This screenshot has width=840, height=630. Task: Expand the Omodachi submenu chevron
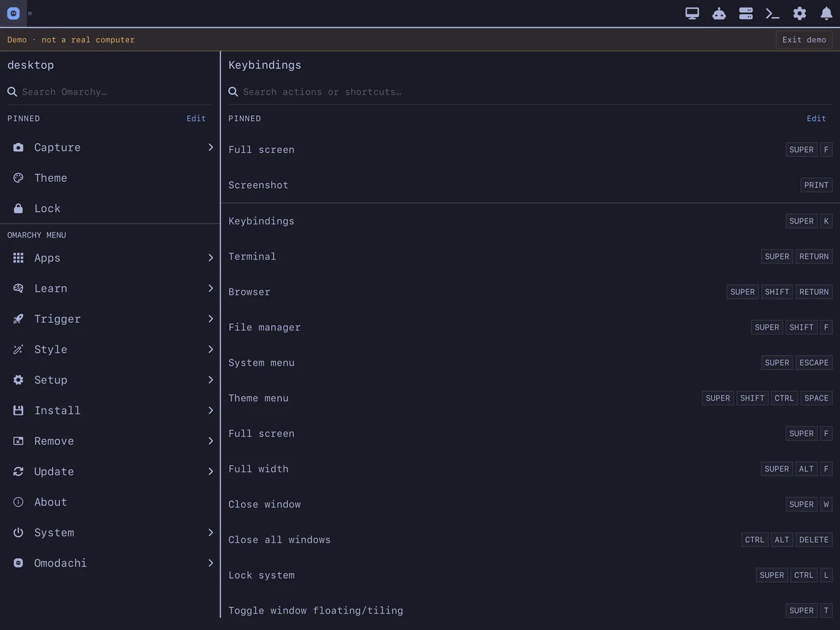click(x=211, y=563)
